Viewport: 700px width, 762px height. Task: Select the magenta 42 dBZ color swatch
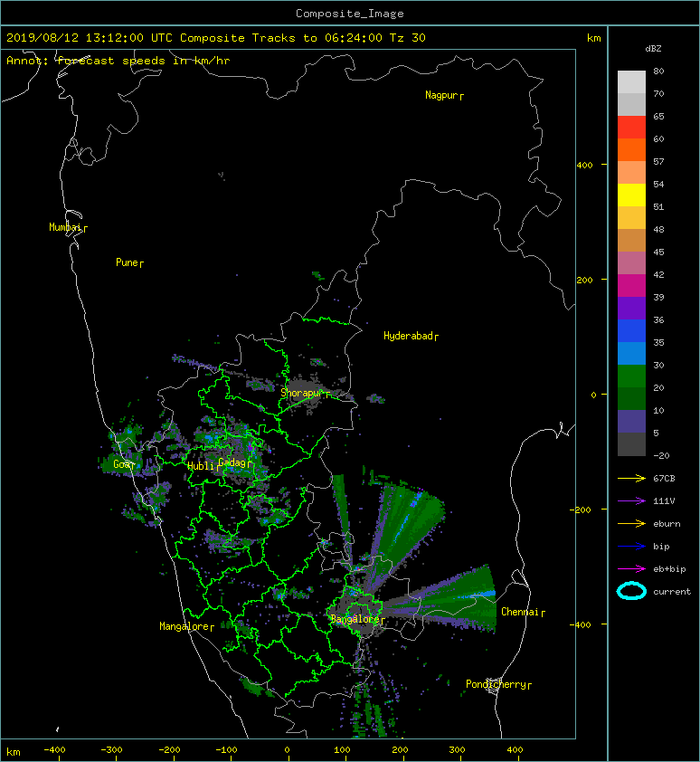[x=631, y=285]
